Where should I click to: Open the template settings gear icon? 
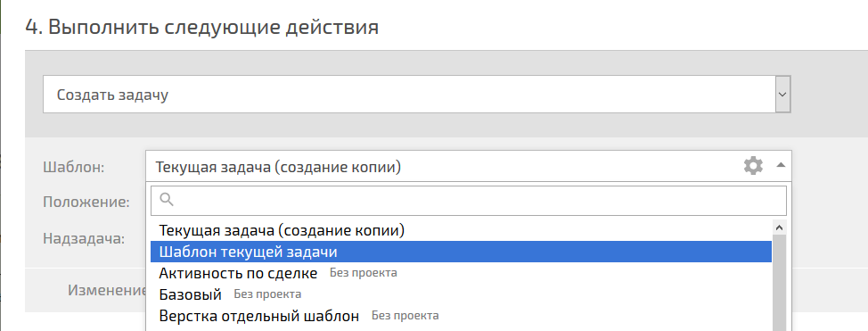click(753, 166)
